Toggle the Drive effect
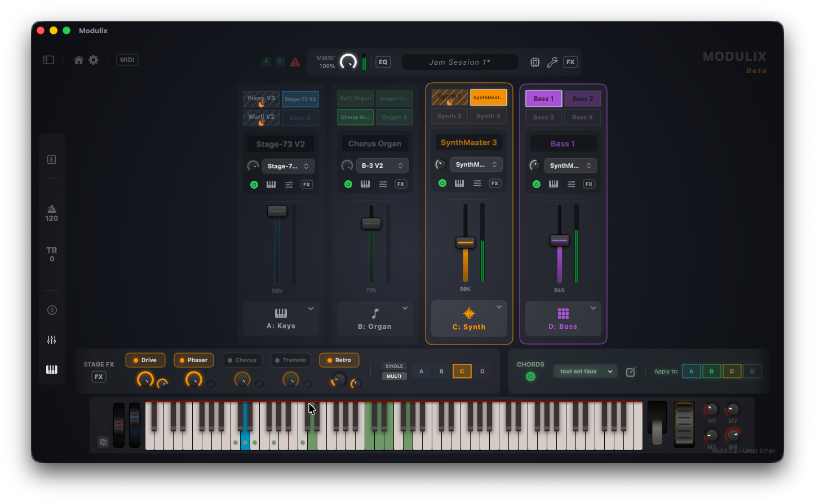This screenshot has height=504, width=815. pos(145,360)
